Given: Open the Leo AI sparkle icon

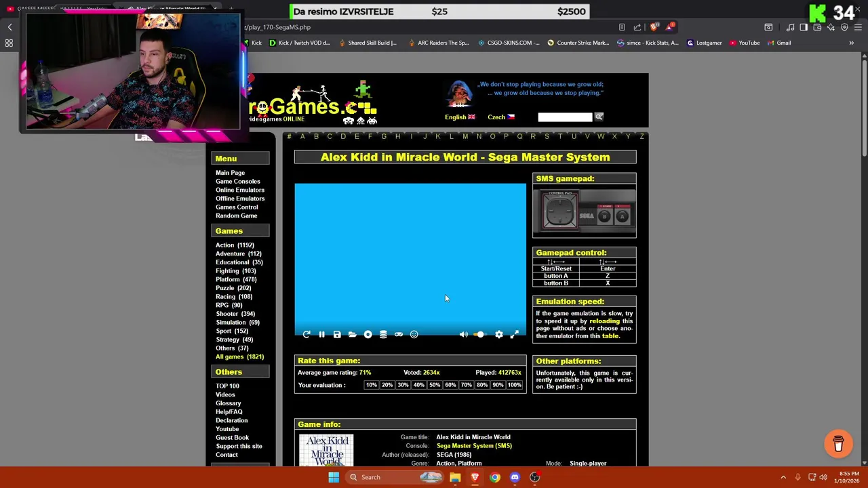Looking at the screenshot, I should coord(831,27).
